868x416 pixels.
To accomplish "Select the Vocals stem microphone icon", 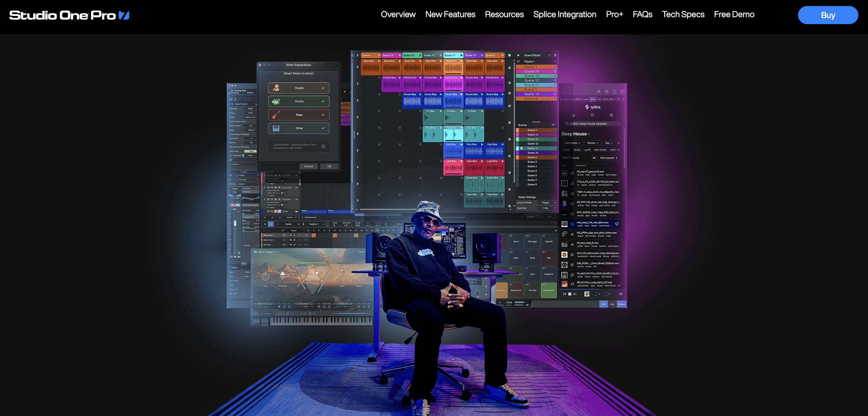I will point(277,88).
